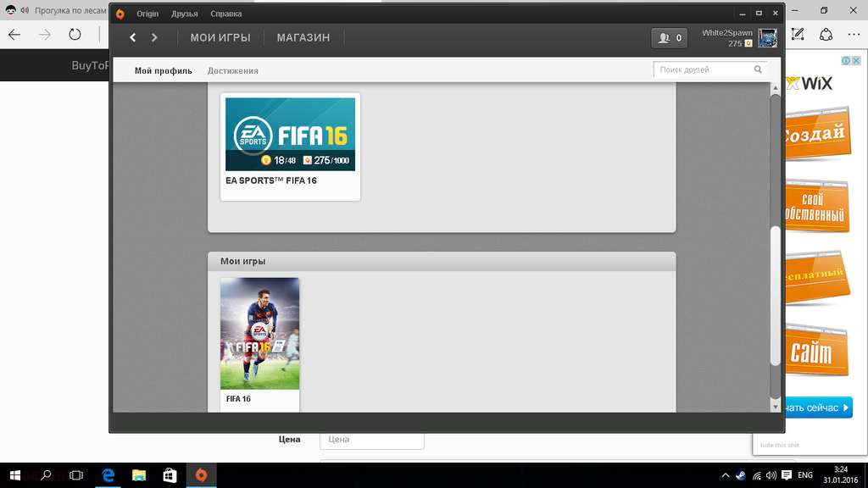Click browser forward arrow in Edge
The height and width of the screenshot is (488, 868).
tap(44, 34)
